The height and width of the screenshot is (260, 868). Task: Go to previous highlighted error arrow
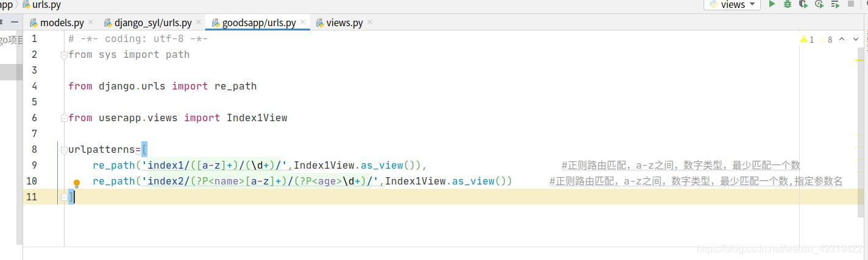pyautogui.click(x=842, y=39)
